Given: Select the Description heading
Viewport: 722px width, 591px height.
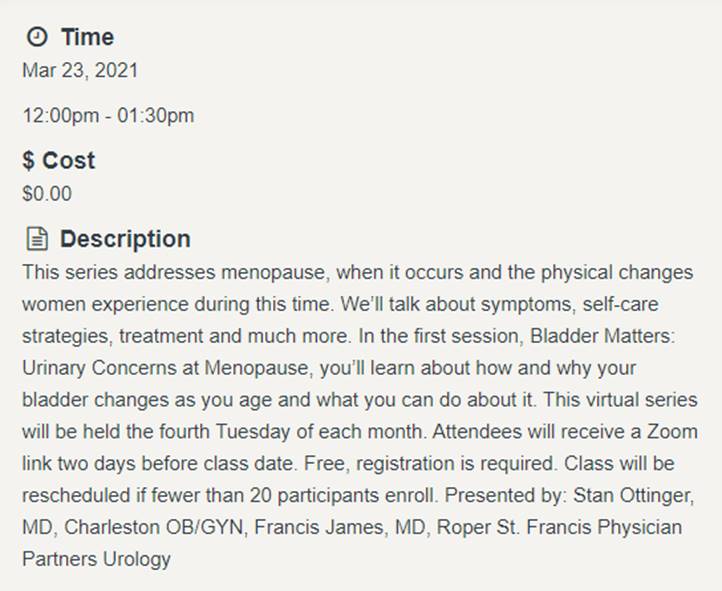Looking at the screenshot, I should [x=125, y=239].
